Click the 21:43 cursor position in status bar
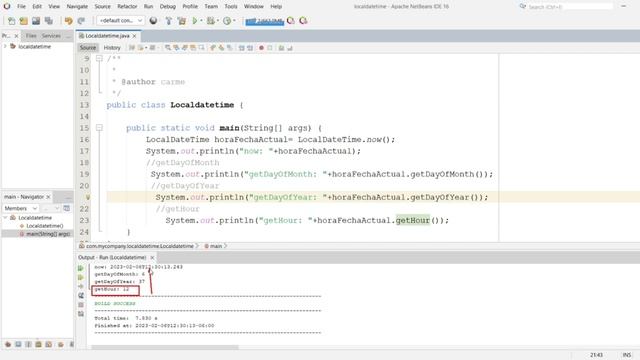Screen dimensions: 640x360 (x=596, y=355)
